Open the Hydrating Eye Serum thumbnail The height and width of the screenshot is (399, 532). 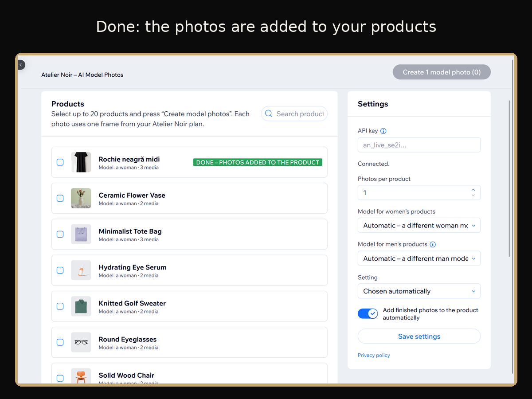click(x=81, y=270)
